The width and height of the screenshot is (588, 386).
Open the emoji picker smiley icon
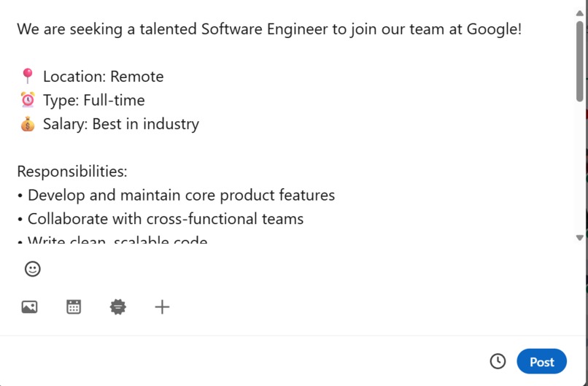coord(33,269)
